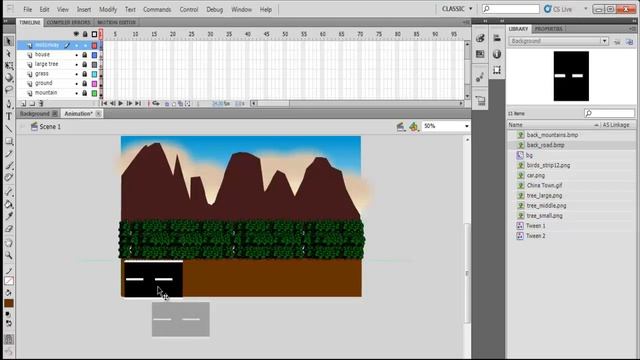Click the Scene 1 breadcrumb
Screen dimensions: 640x360
pos(46,127)
